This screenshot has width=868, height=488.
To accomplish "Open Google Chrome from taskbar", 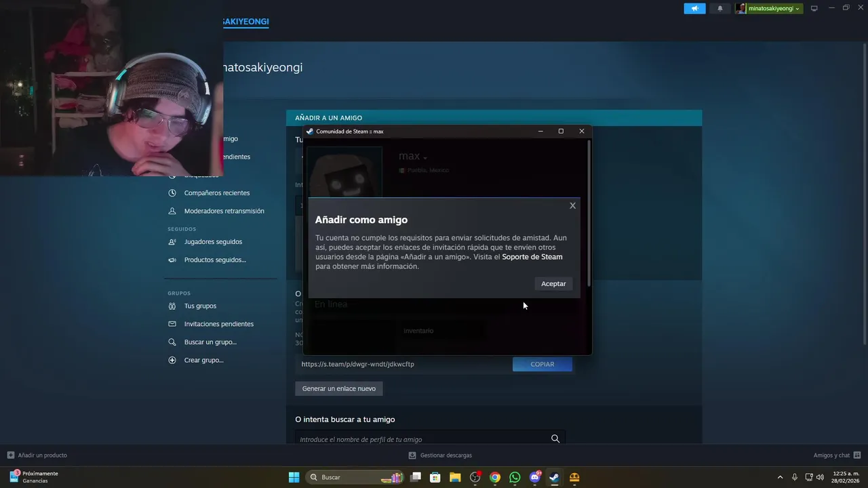I will pos(495,477).
